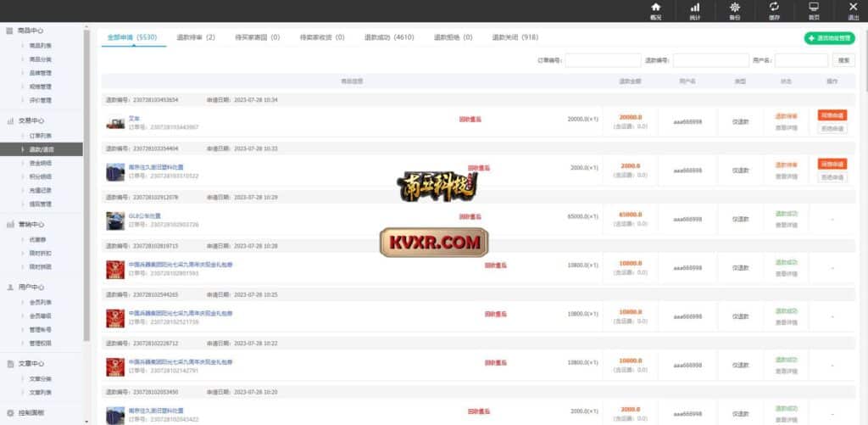Reject the 20000.0 forklift refund request
Image resolution: width=868 pixels, height=425 pixels.
(x=832, y=129)
